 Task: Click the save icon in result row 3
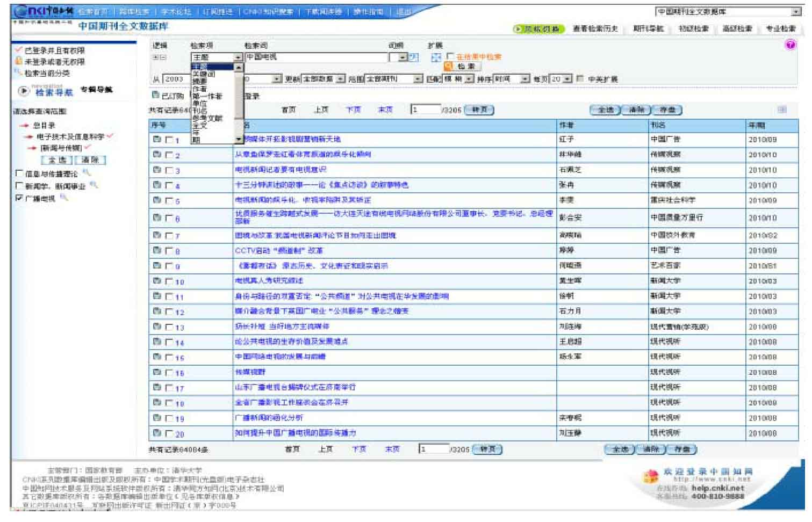157,170
